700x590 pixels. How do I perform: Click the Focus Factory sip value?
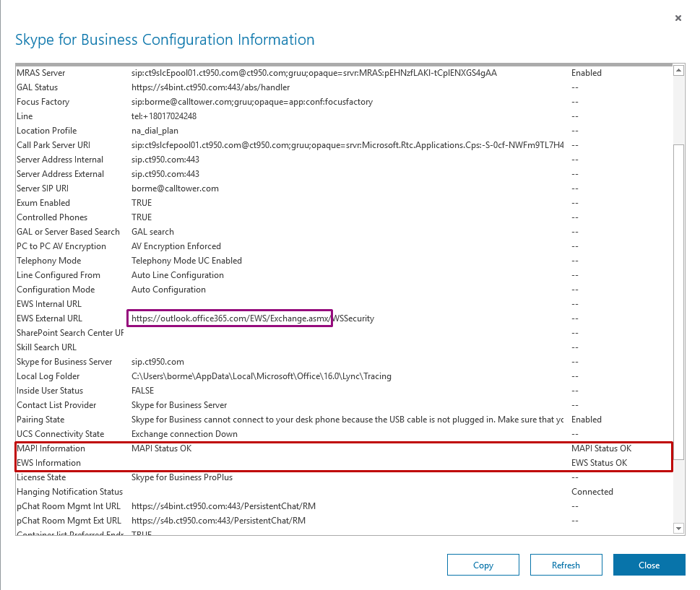pos(252,102)
